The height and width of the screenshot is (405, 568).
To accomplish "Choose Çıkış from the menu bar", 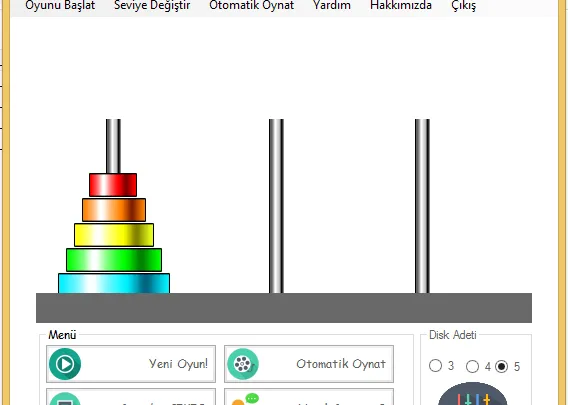I will (x=464, y=5).
